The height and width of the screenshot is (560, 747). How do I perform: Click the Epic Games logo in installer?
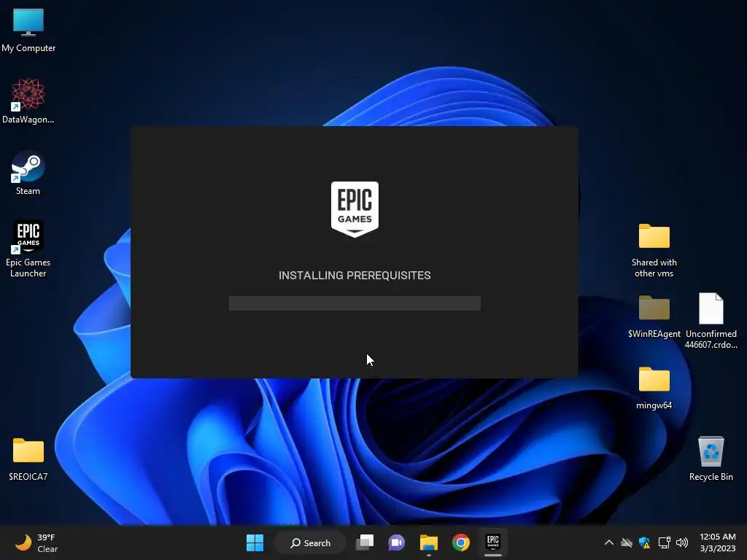click(355, 209)
